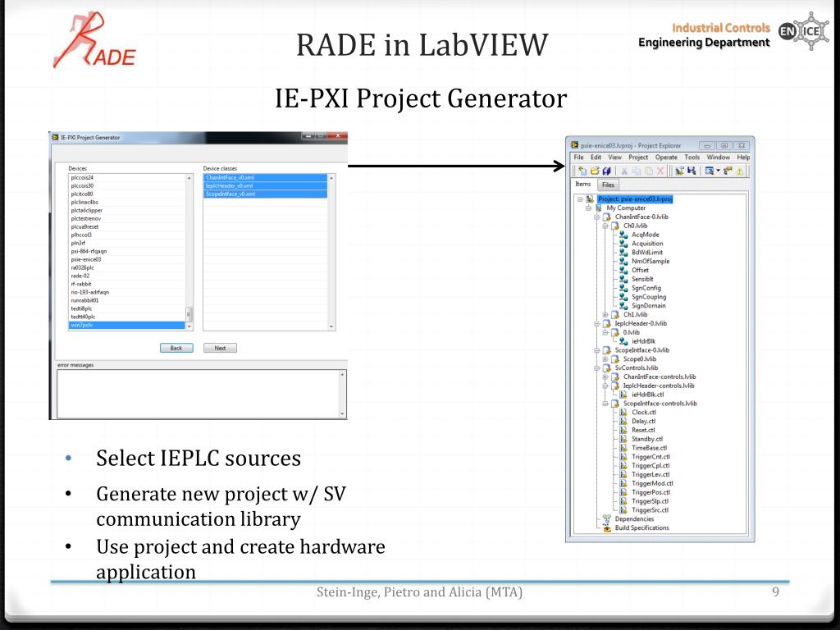Open the Help menu
The image size is (840, 630).
743,157
